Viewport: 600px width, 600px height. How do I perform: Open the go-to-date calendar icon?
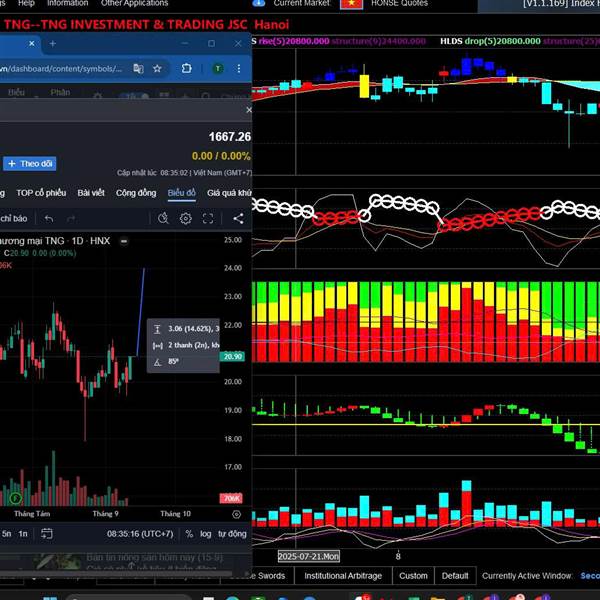(x=47, y=533)
